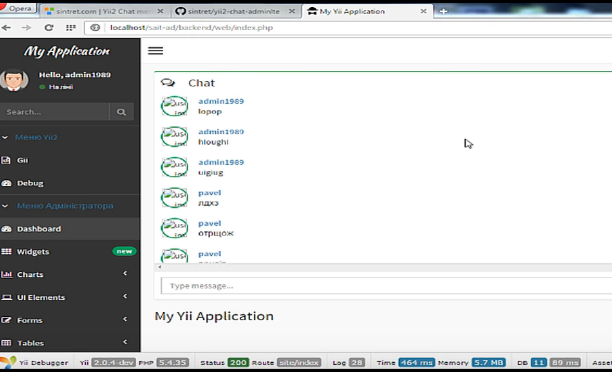Close the sintret/yii2-chat-adminlte tab
Image resolution: width=612 pixels, height=372 pixels.
(x=292, y=11)
